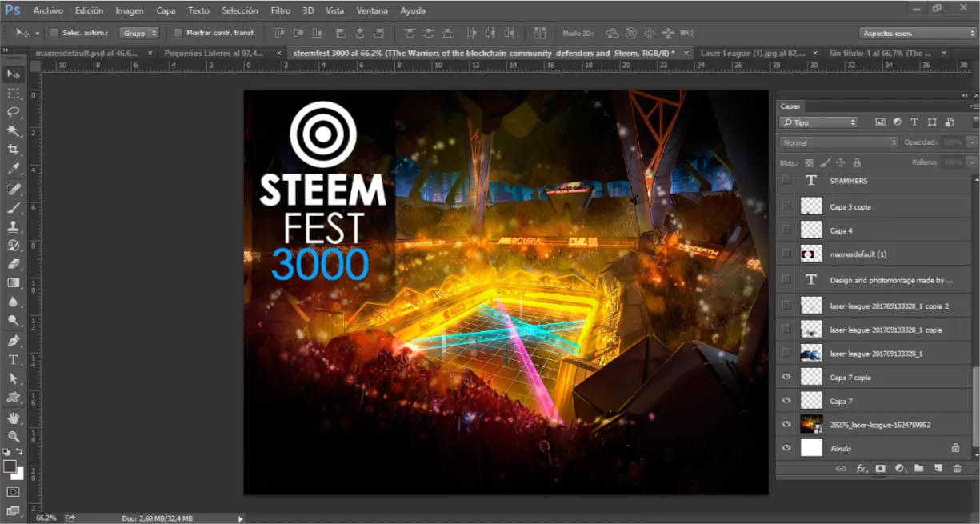The image size is (980, 524).
Task: Click the Fondo layer thumbnail
Action: point(811,448)
